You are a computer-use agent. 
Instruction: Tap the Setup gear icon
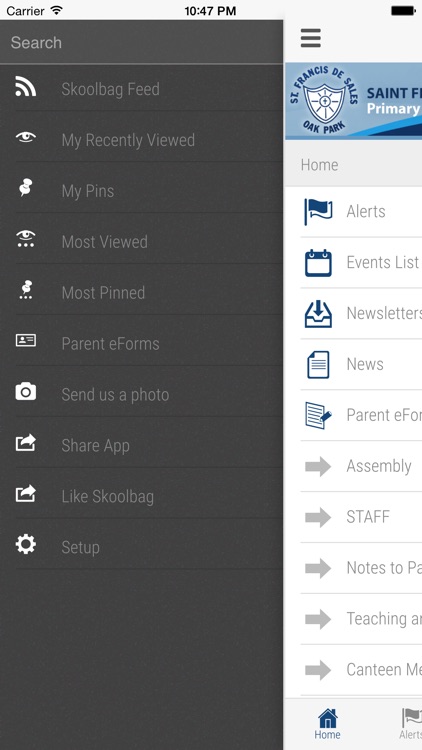tap(25, 544)
